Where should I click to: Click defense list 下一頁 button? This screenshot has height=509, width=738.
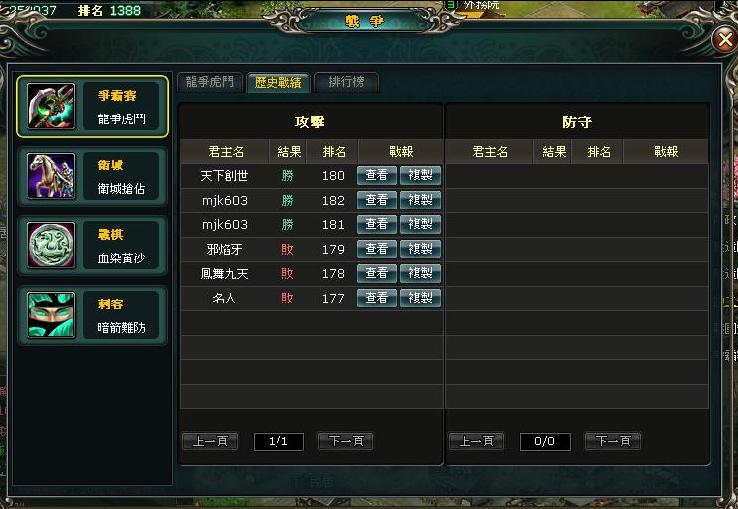click(612, 441)
